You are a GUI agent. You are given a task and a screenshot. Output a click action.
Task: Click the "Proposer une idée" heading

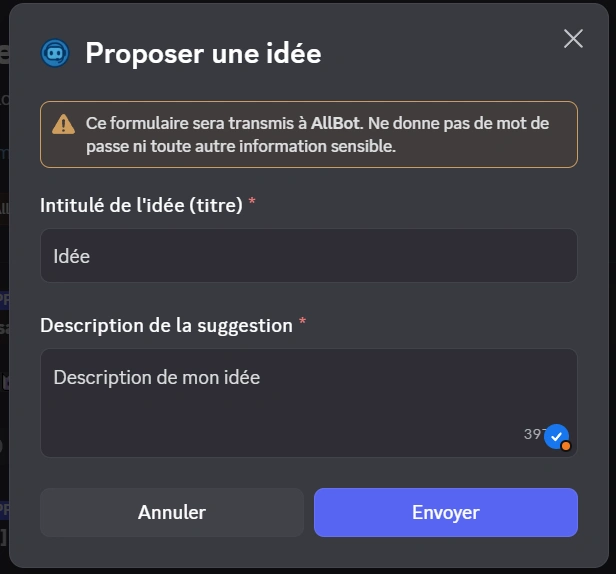click(203, 53)
